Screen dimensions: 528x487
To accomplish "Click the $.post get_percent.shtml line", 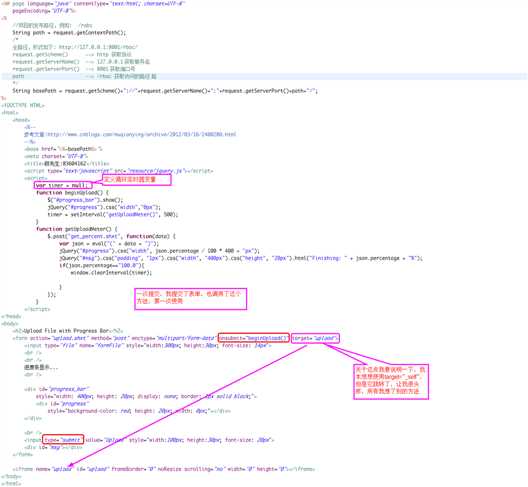I will pyautogui.click(x=111, y=236).
